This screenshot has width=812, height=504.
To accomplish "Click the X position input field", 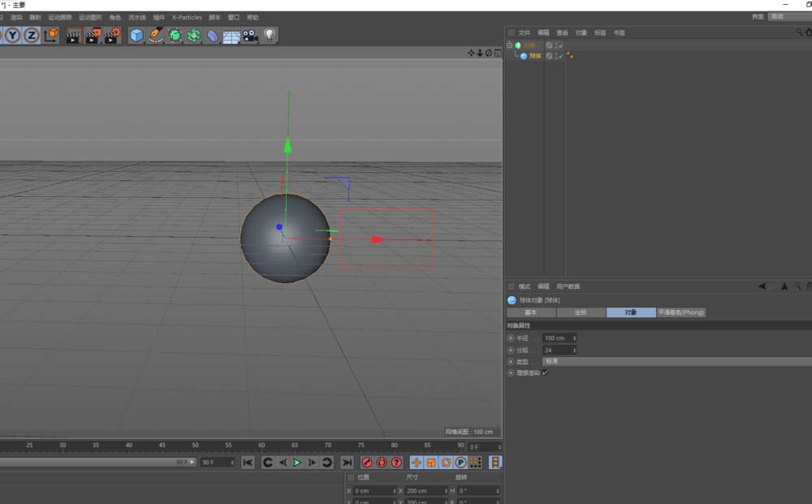I will [374, 490].
